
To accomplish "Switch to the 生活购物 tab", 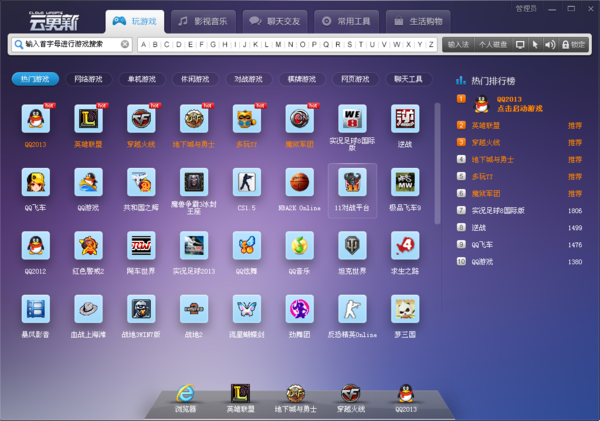I will pos(418,21).
